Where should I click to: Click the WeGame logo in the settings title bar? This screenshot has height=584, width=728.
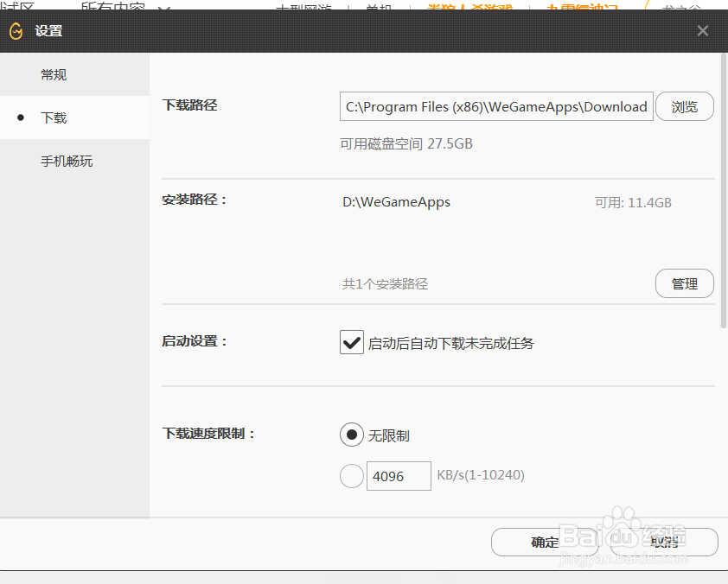(x=15, y=30)
